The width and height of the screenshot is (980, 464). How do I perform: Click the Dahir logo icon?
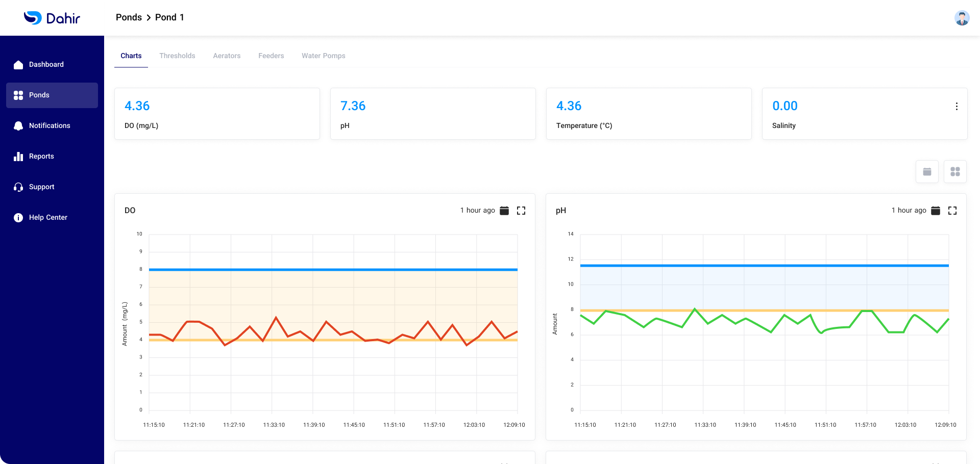pyautogui.click(x=33, y=18)
